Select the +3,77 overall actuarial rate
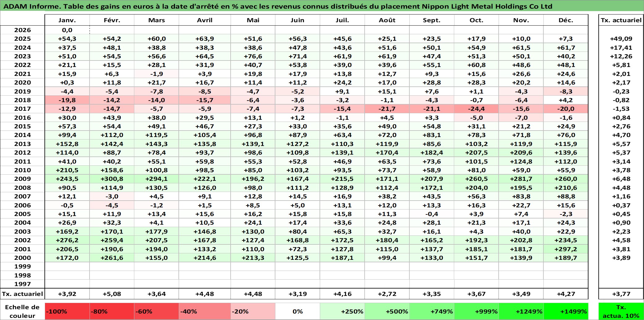The height and width of the screenshot is (320, 644). [x=621, y=294]
